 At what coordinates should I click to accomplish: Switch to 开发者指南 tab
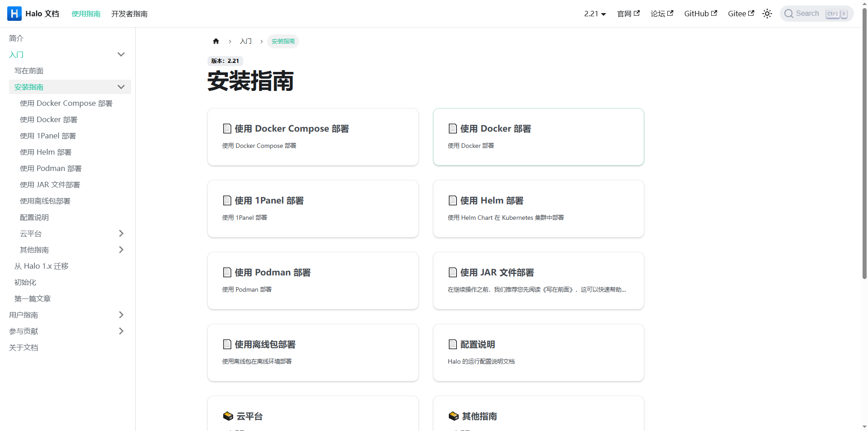tap(129, 14)
